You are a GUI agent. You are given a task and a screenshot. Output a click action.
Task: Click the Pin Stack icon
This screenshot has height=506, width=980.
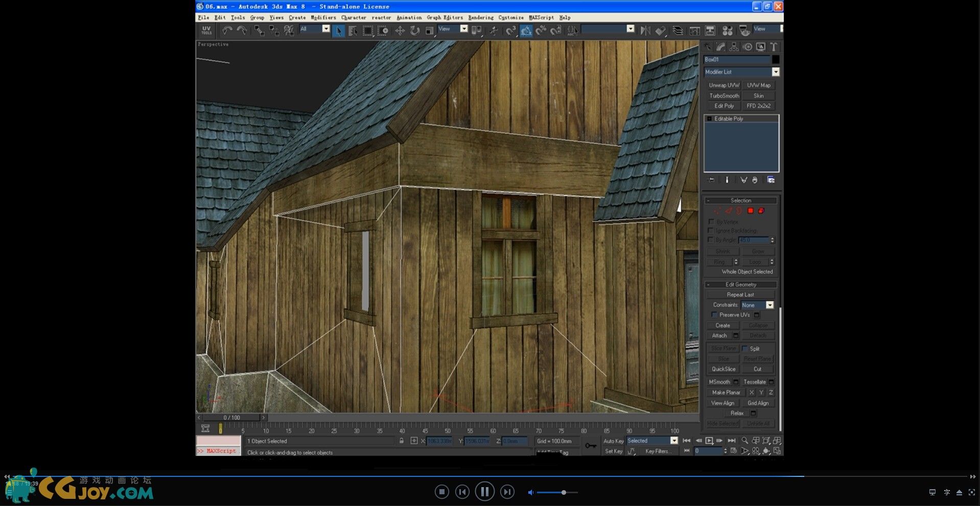pyautogui.click(x=711, y=180)
